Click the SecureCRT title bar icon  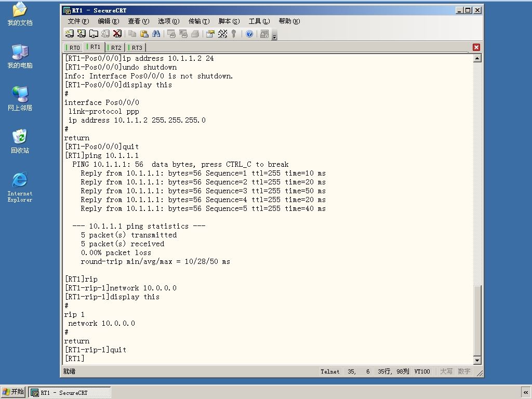point(67,10)
